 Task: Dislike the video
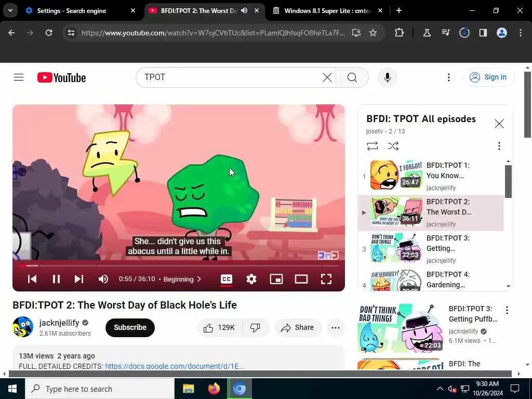[255, 327]
